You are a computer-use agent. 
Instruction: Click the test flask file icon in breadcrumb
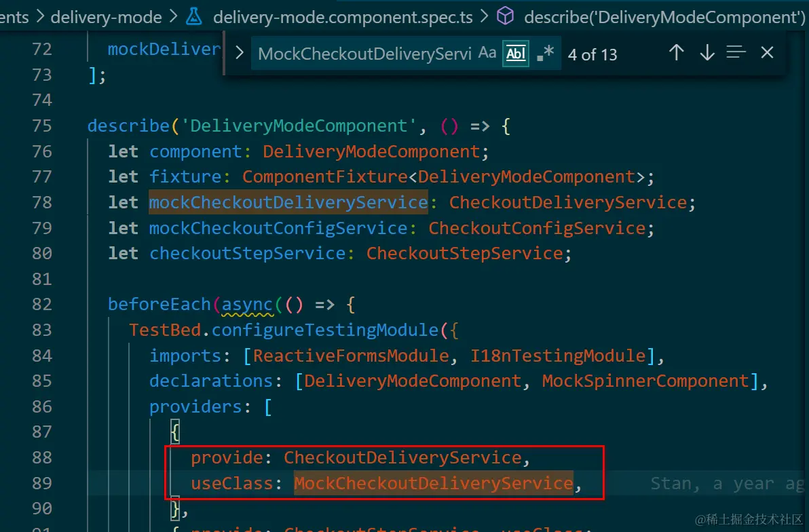(x=194, y=16)
